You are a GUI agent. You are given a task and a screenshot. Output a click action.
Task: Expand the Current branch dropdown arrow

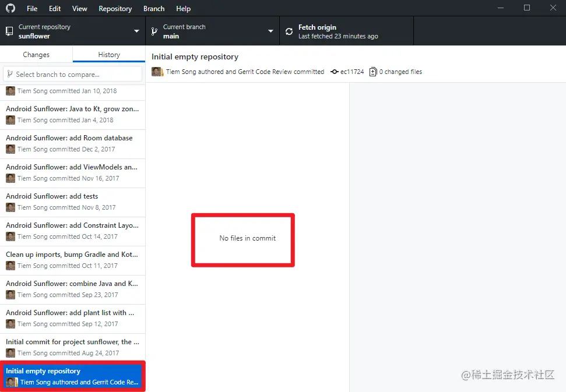(270, 31)
